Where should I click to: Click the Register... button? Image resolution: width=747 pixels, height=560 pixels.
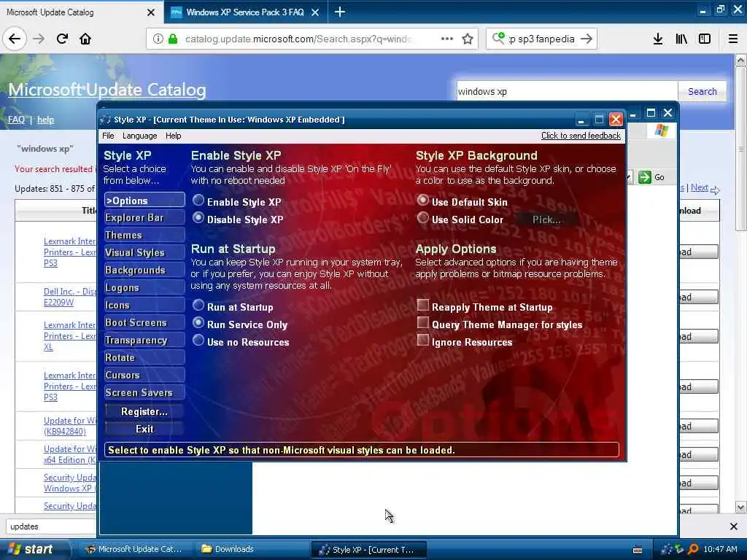tap(144, 411)
